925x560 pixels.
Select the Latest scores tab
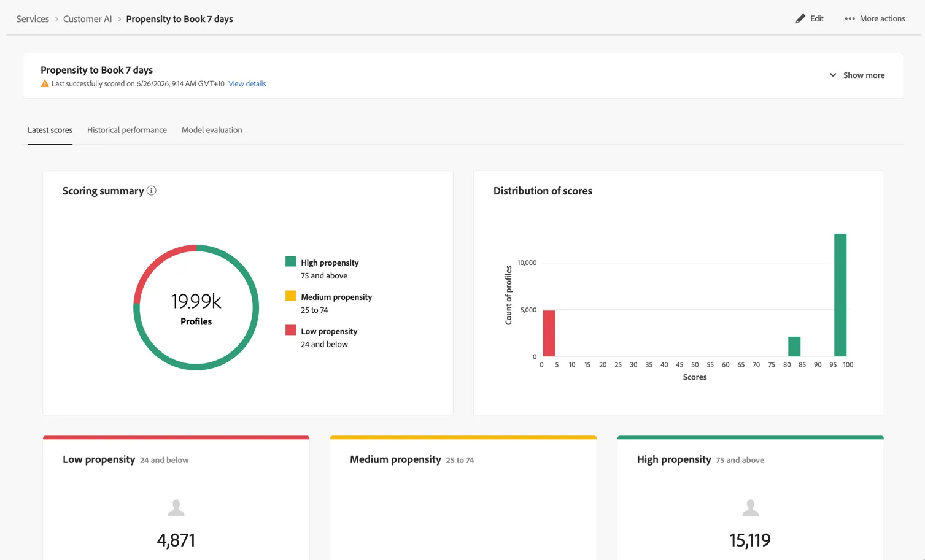(50, 130)
